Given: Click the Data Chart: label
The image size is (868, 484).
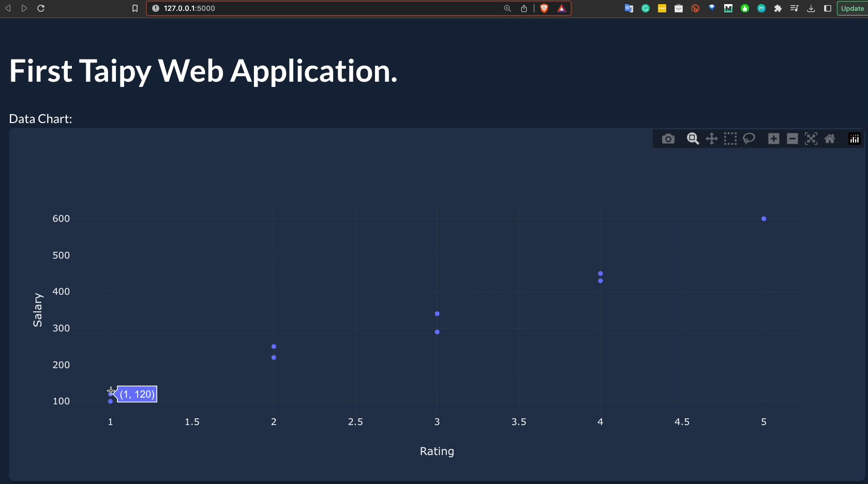Looking at the screenshot, I should pos(40,119).
